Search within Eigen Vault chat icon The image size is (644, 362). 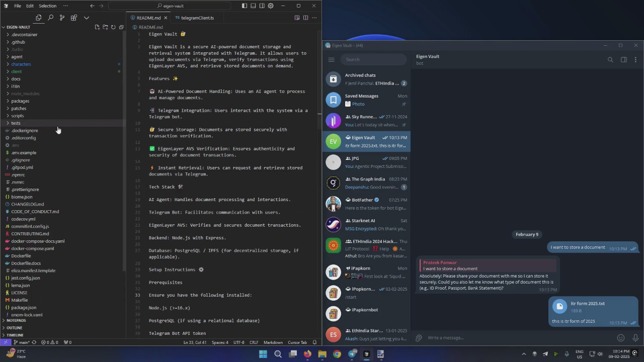click(x=610, y=60)
